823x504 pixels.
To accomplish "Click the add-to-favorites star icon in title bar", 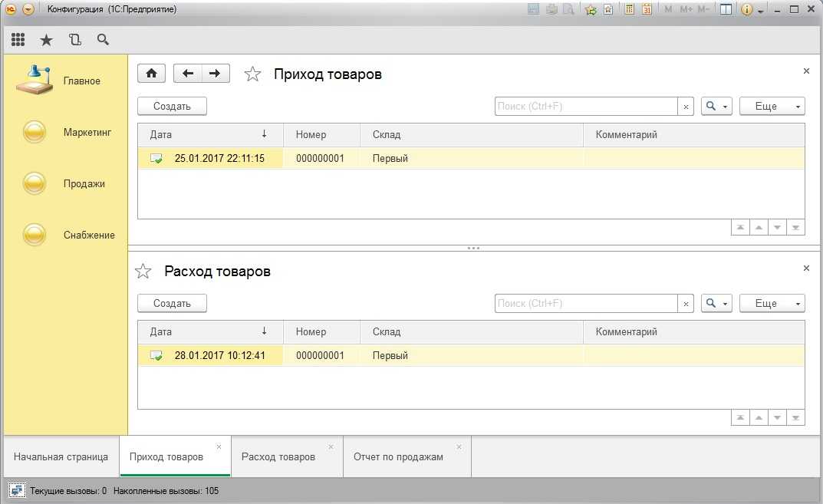I will 591,9.
